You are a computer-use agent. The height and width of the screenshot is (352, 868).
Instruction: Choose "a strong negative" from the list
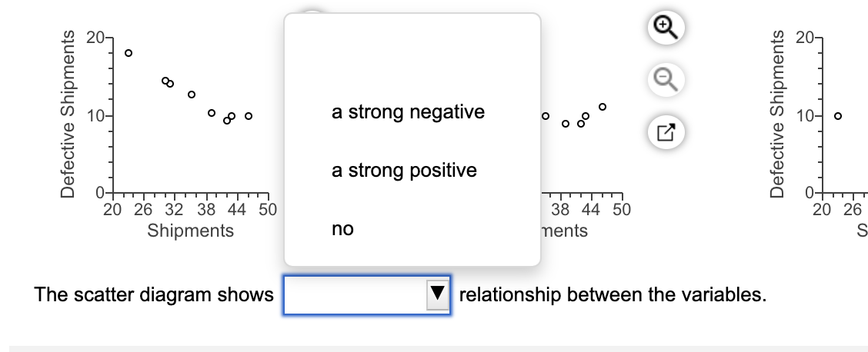coord(408,112)
